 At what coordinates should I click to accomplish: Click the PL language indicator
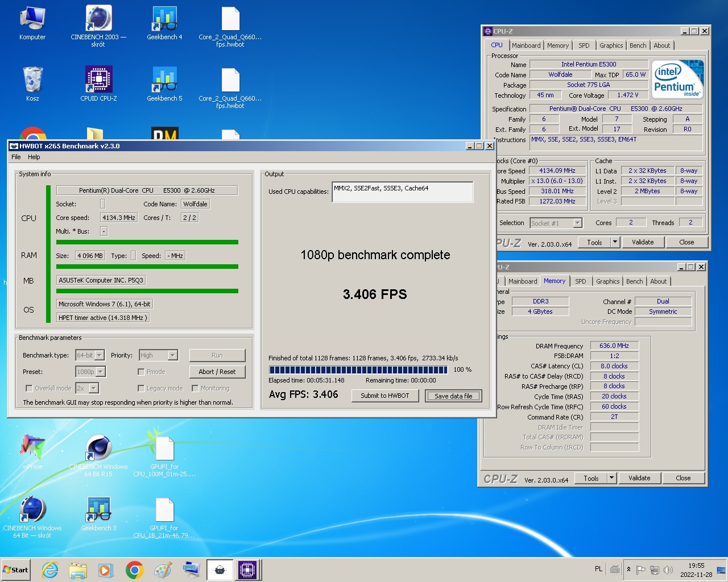coord(598,569)
